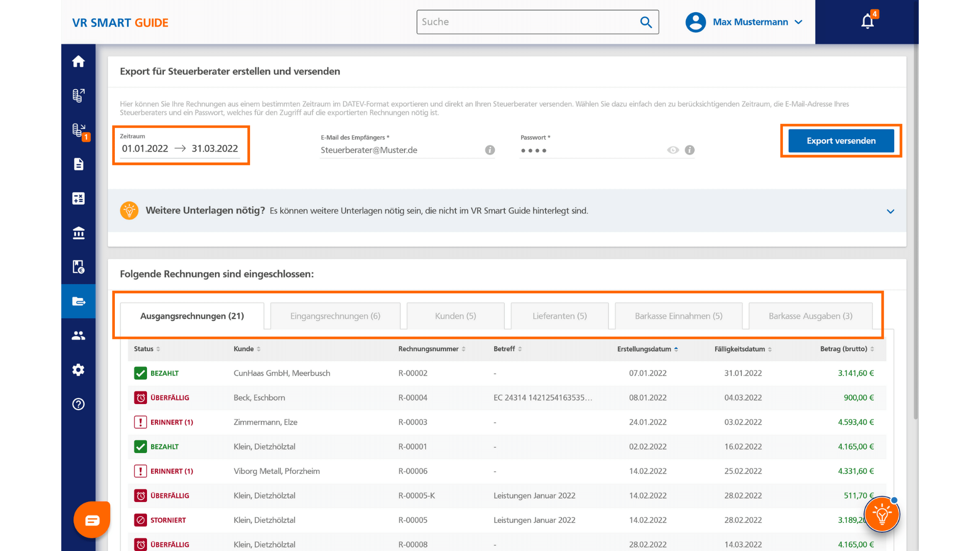Open the cash register euro icon in sidebar
The image size is (980, 551).
coord(78,267)
